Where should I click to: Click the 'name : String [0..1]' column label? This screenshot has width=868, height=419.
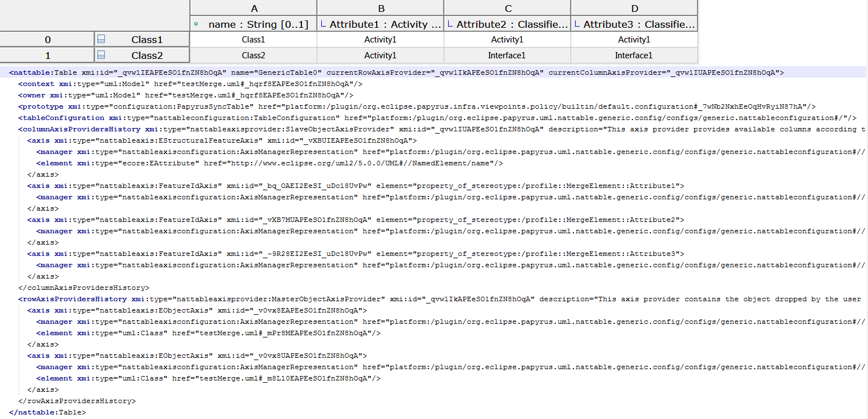click(x=258, y=24)
